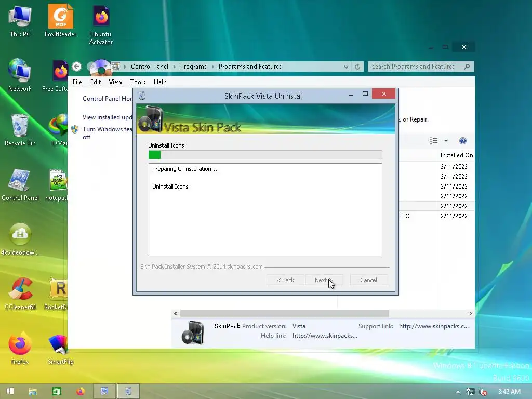Click muted volume tray icon

click(x=483, y=392)
